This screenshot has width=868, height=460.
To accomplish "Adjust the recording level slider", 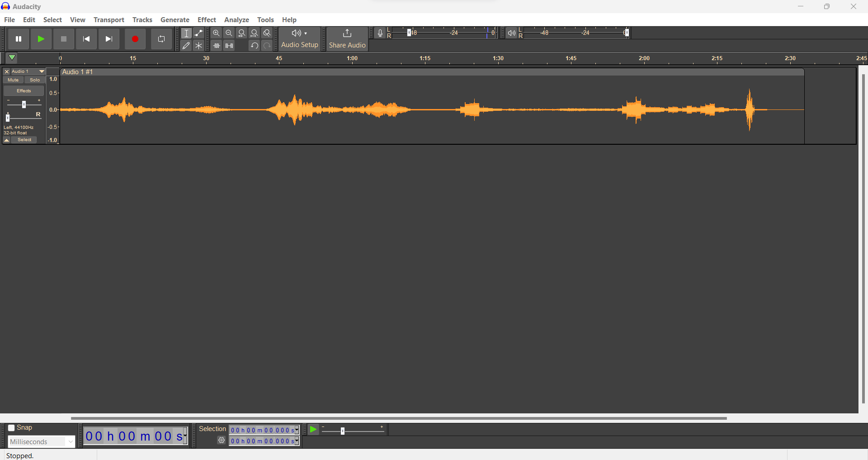I will (409, 33).
